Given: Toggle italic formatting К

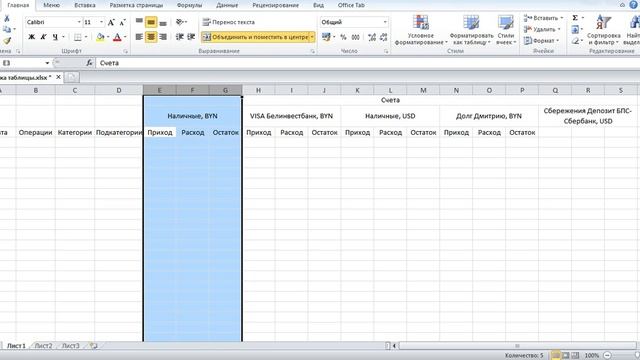Looking at the screenshot, I should pyautogui.click(x=43, y=37).
